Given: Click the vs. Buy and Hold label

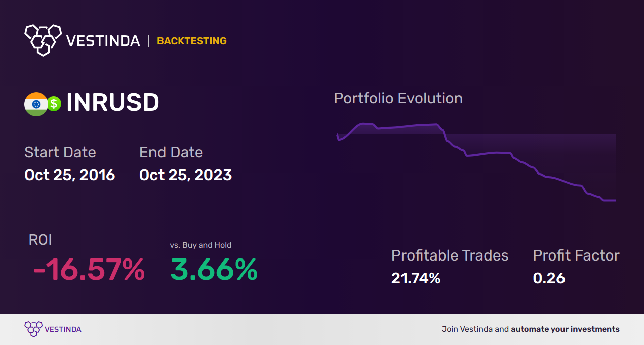Looking at the screenshot, I should click(201, 245).
